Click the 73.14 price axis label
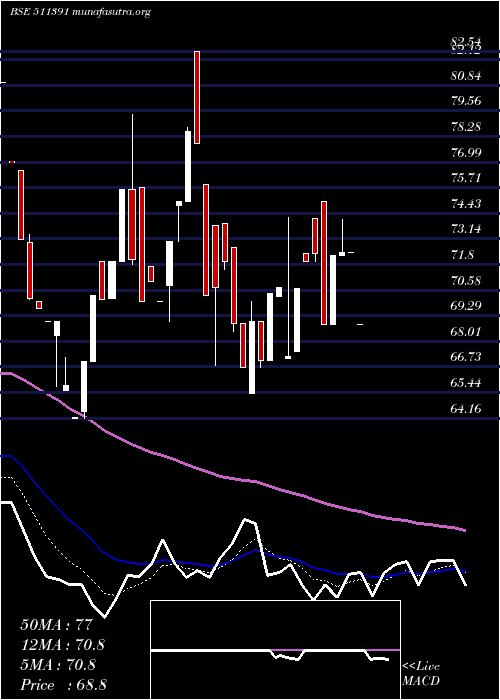The width and height of the screenshot is (500, 700). (x=466, y=229)
